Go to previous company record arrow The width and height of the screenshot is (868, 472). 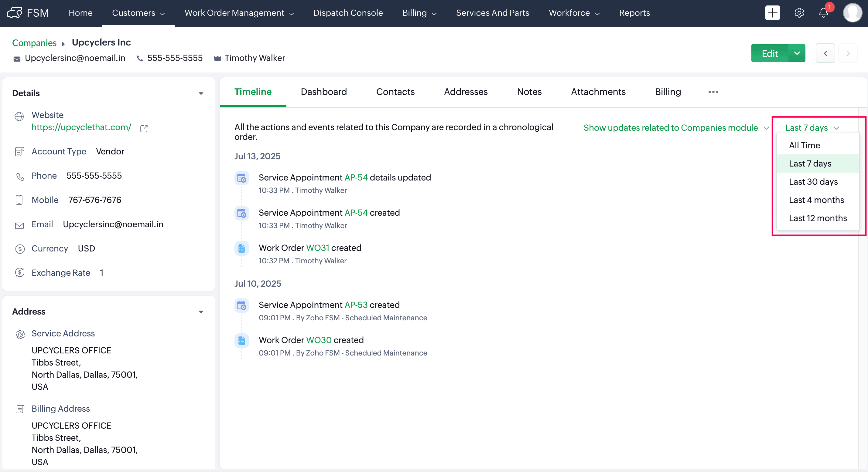825,53
